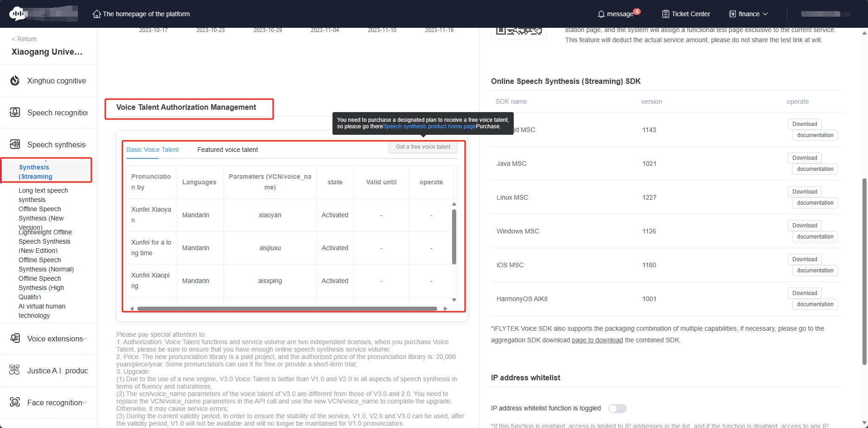Viewport: 868px width, 428px height.
Task: Click the voice table vertical scrollbar thumb
Action: click(x=454, y=237)
